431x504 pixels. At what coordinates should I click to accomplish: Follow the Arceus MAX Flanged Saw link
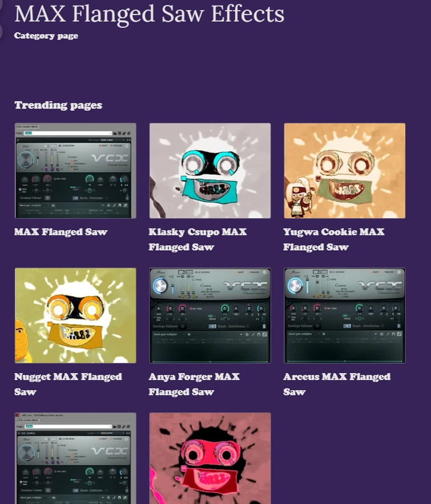[x=337, y=384]
